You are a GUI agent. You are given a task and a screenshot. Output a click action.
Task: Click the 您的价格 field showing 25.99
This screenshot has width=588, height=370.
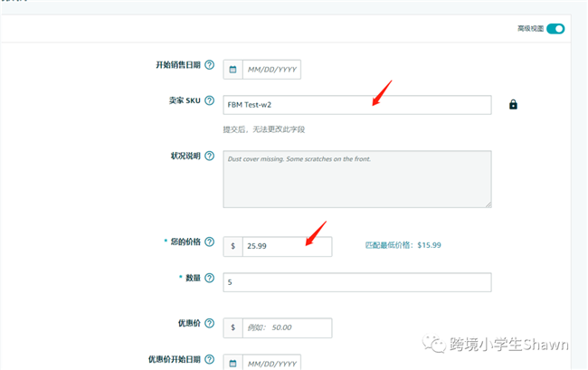288,246
